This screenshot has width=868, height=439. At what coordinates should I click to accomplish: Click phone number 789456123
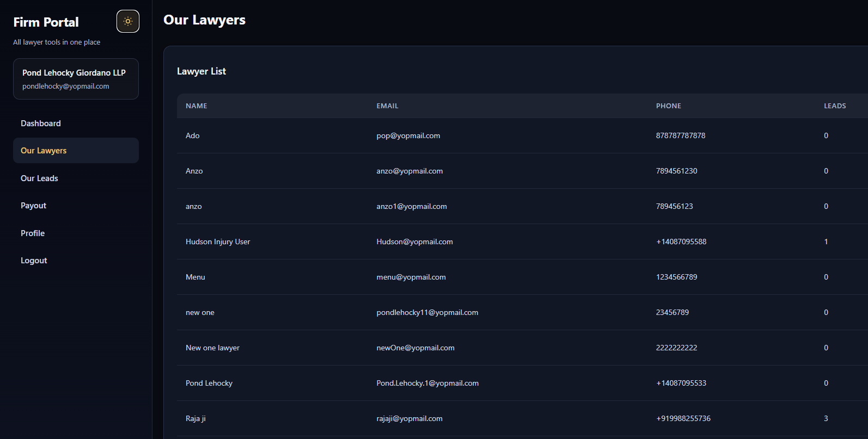point(675,207)
